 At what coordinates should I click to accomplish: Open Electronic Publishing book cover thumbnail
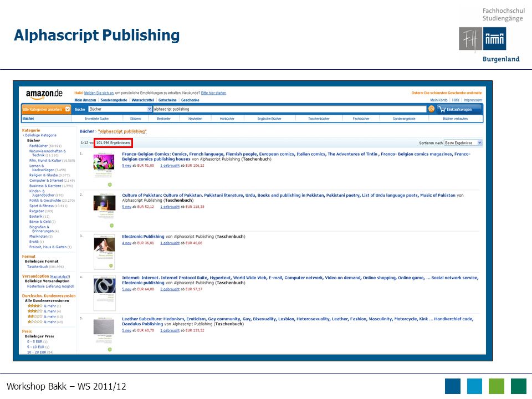pos(105,252)
